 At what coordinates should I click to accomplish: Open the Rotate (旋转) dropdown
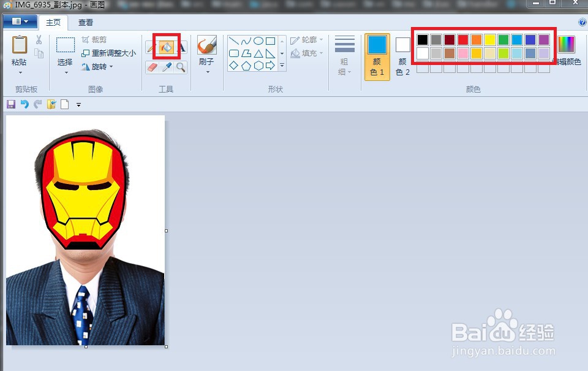[97, 67]
